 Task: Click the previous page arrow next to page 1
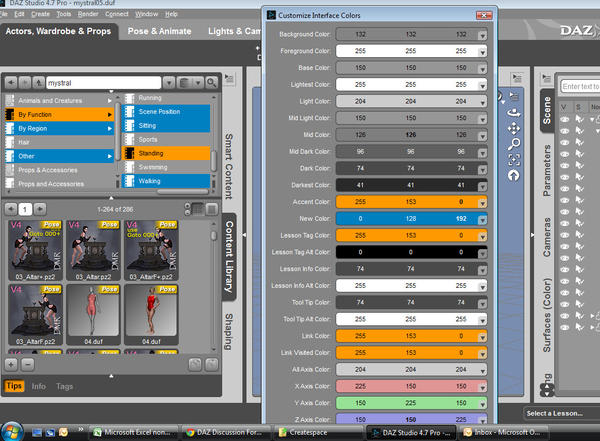(x=11, y=209)
